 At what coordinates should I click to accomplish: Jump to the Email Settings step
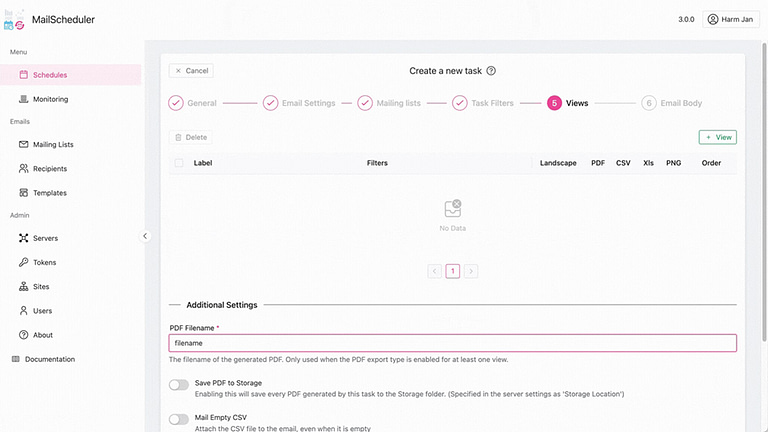coord(299,103)
